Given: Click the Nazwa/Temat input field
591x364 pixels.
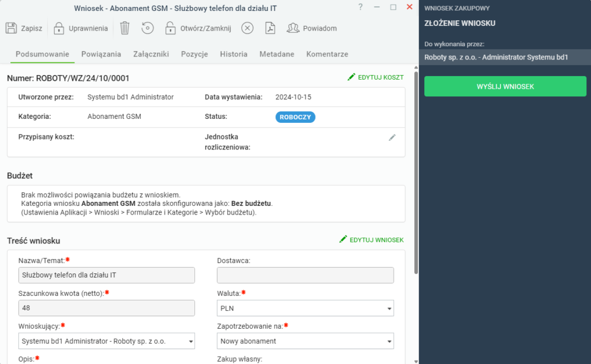Looking at the screenshot, I should click(x=107, y=275).
